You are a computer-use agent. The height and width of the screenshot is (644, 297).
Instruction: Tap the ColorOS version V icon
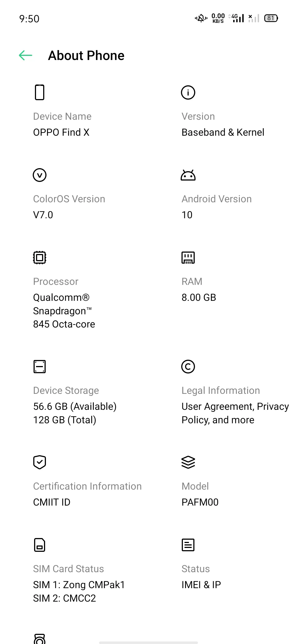[x=40, y=175]
